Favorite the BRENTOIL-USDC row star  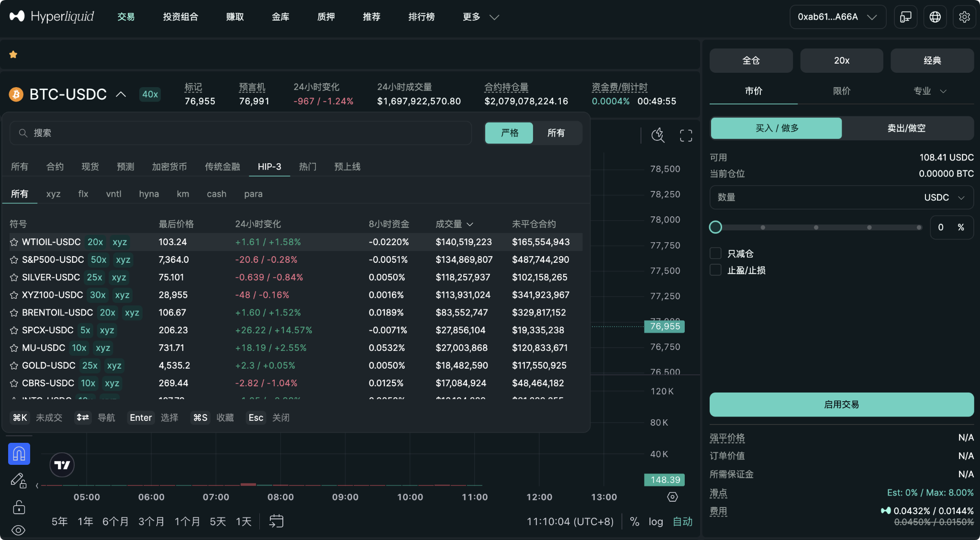(x=14, y=313)
